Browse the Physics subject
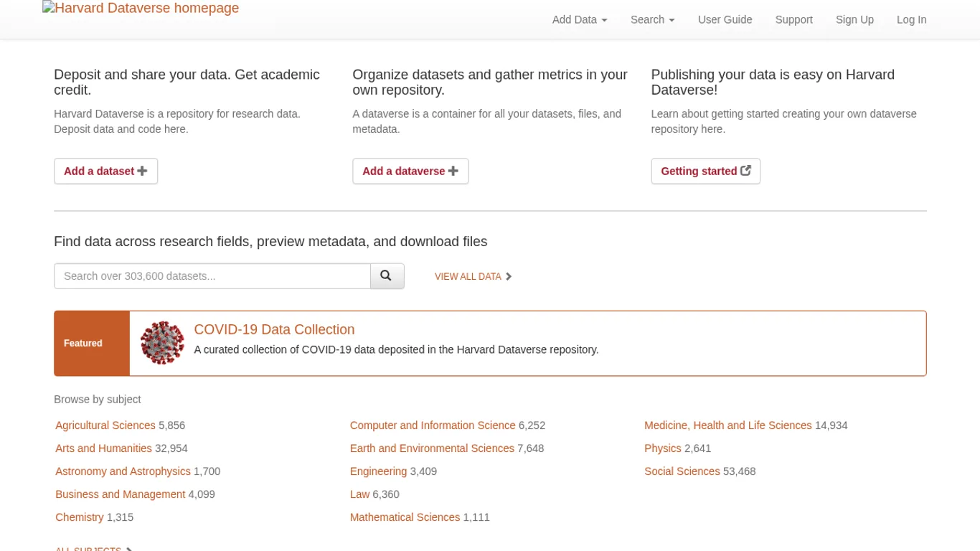The image size is (980, 551). [x=663, y=448]
